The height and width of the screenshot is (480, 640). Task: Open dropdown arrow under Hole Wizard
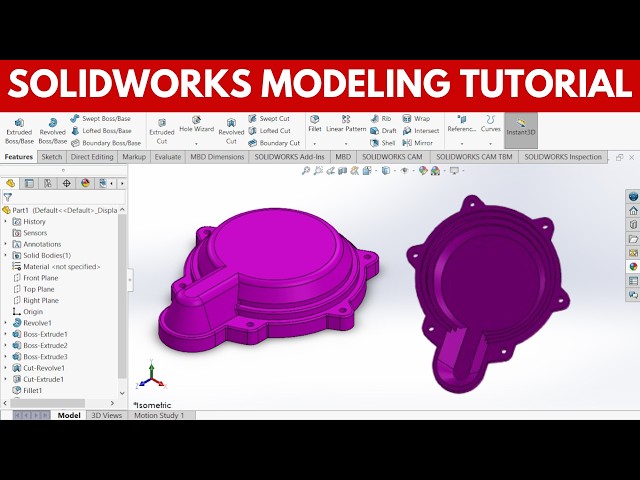click(196, 144)
